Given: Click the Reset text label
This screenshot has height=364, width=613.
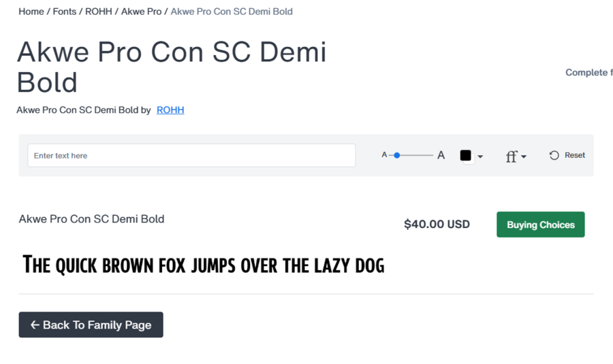Looking at the screenshot, I should [575, 155].
